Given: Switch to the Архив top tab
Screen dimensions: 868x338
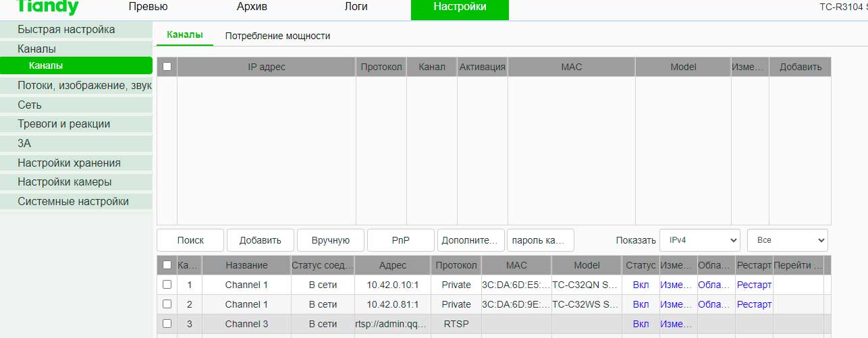Looking at the screenshot, I should pyautogui.click(x=252, y=7).
